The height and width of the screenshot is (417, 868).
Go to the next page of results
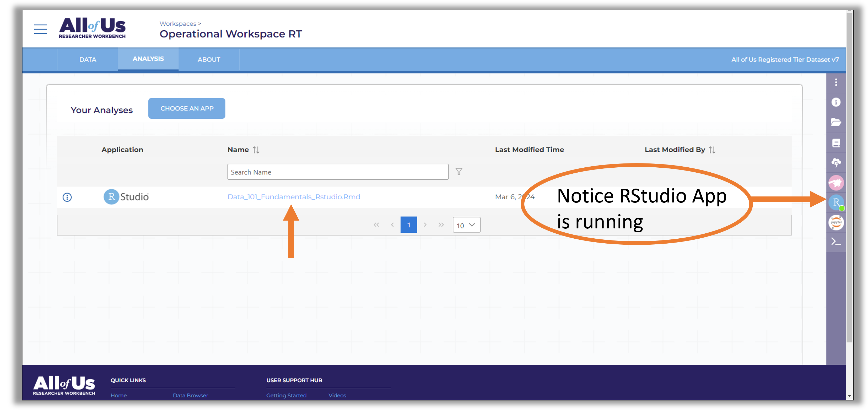click(x=425, y=224)
